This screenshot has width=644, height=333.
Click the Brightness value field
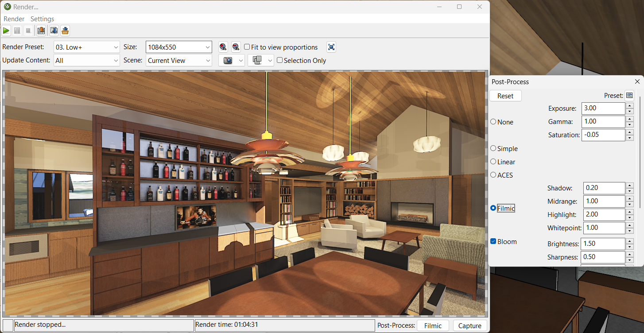coord(604,244)
